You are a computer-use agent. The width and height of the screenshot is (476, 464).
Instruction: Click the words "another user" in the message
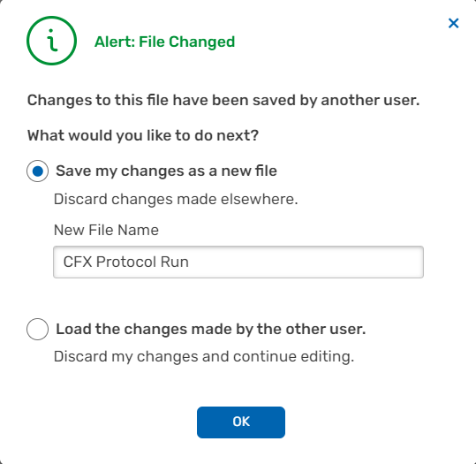370,100
